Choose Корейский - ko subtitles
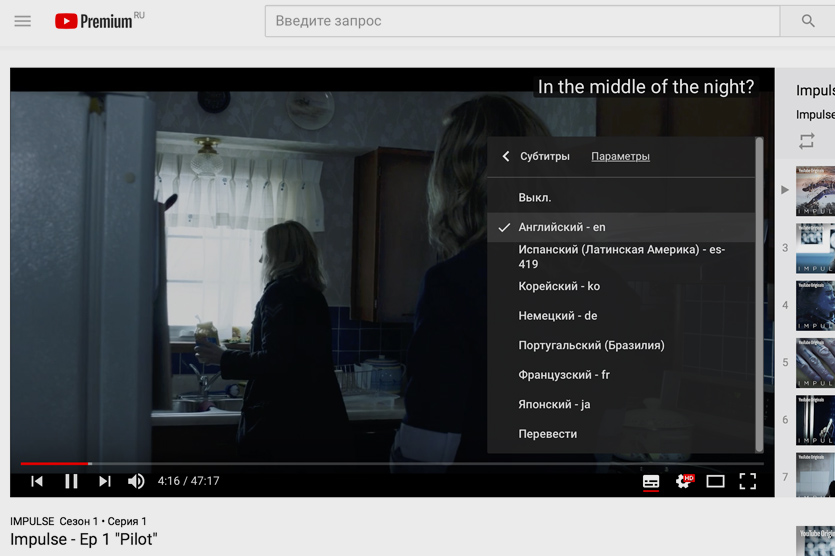Screen dimensions: 835x556 point(621,286)
